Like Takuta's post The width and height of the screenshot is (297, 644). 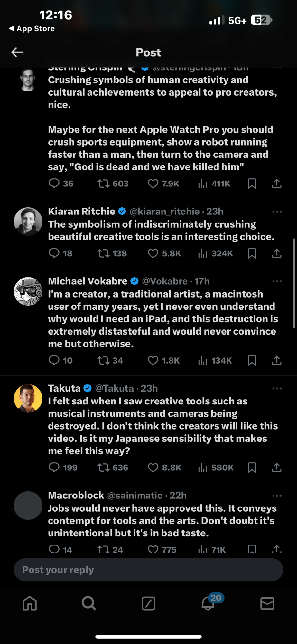[153, 468]
